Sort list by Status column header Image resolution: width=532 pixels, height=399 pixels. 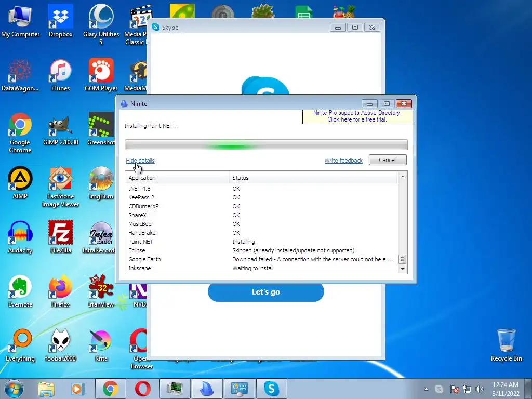pos(313,178)
